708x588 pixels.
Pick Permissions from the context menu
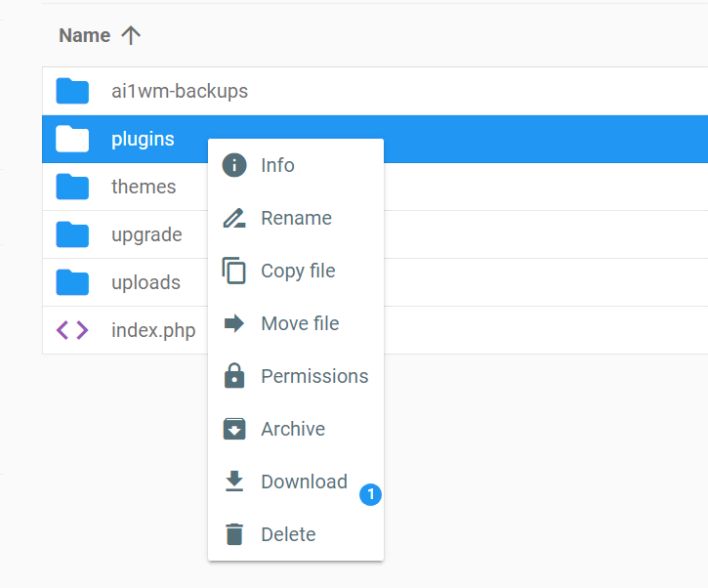(x=314, y=376)
